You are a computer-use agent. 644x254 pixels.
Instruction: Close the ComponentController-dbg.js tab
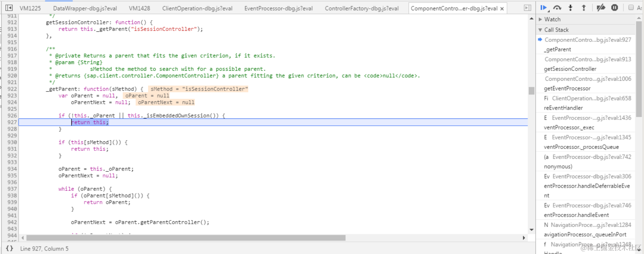click(x=502, y=8)
